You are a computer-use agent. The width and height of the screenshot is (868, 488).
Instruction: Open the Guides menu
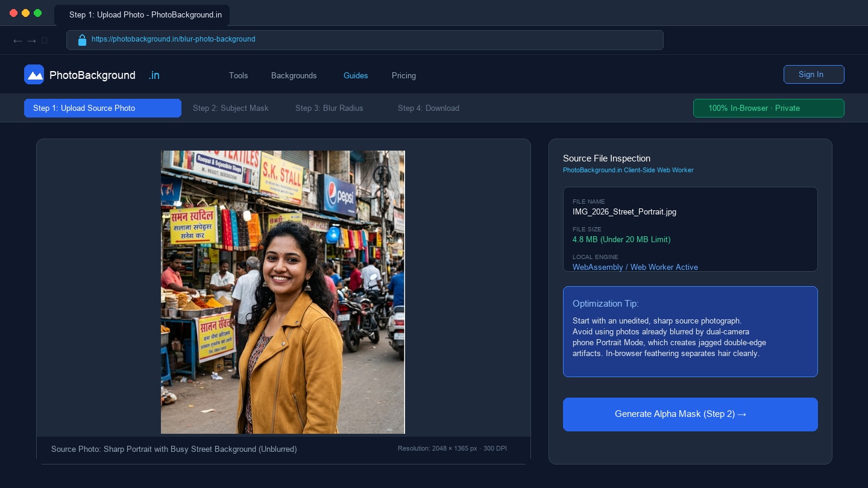click(356, 75)
